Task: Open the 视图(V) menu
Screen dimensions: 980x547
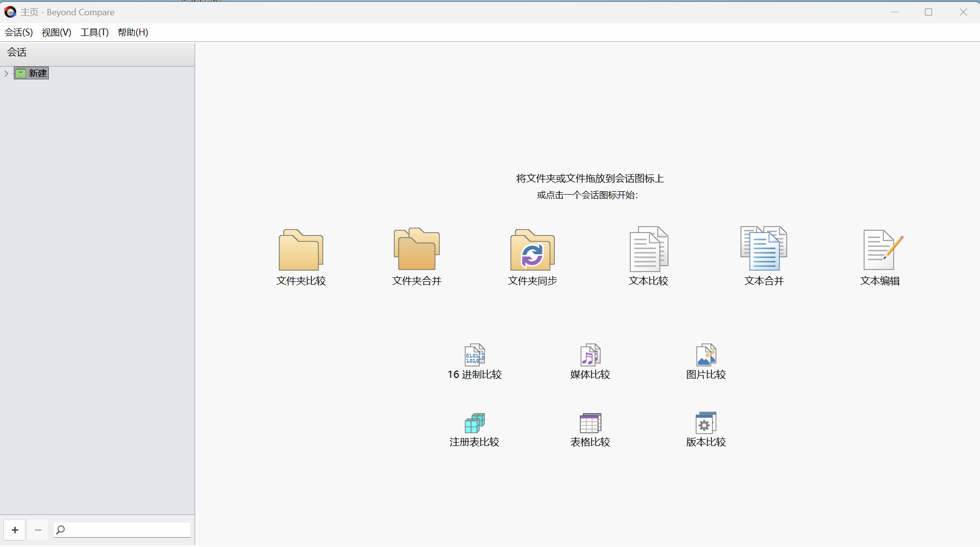Action: [56, 32]
